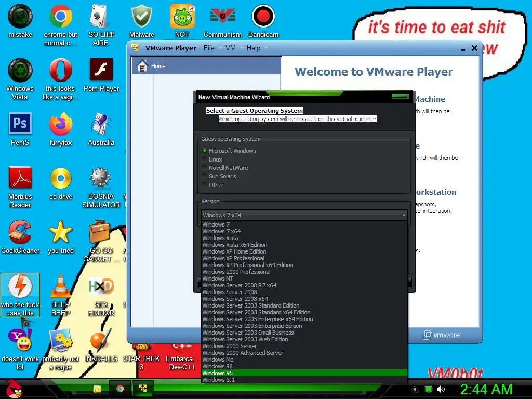Open the Embarcadero Dev-C++ icon
Screen dimensions: 532x399
pyautogui.click(x=182, y=356)
